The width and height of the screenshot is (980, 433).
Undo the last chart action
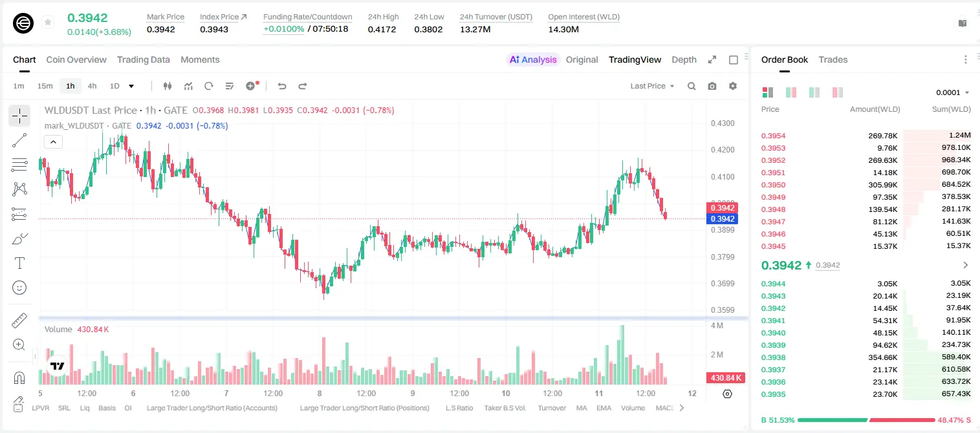click(x=281, y=86)
